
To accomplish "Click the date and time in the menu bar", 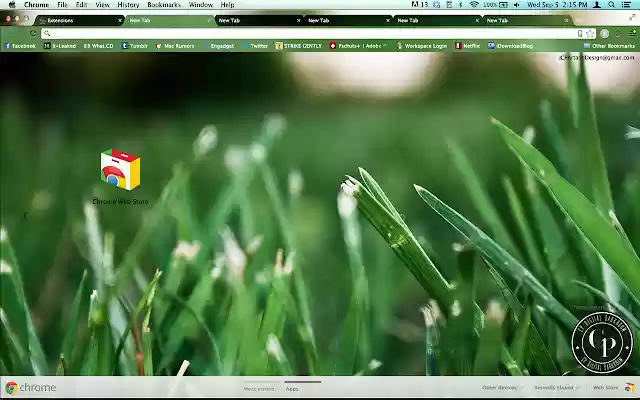I will click(x=557, y=4).
